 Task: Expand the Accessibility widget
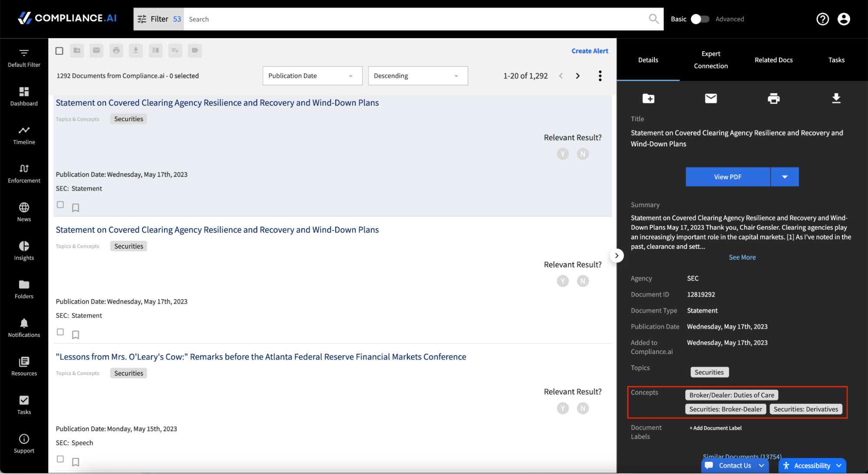click(x=812, y=465)
